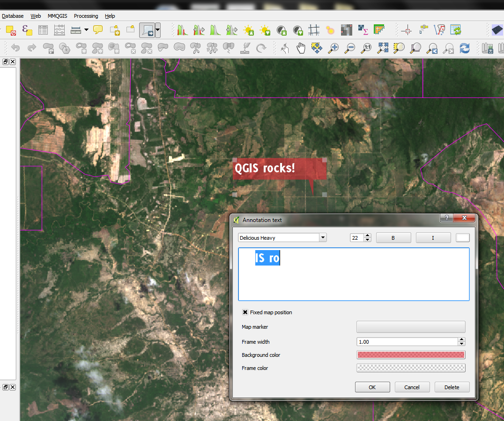The height and width of the screenshot is (421, 504).
Task: Click OK in Annotation text dialog
Action: (372, 387)
